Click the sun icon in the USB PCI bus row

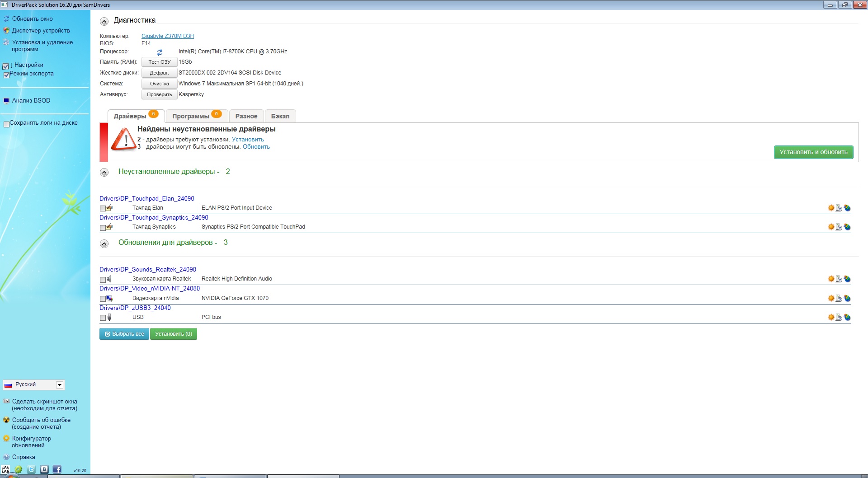pos(831,317)
